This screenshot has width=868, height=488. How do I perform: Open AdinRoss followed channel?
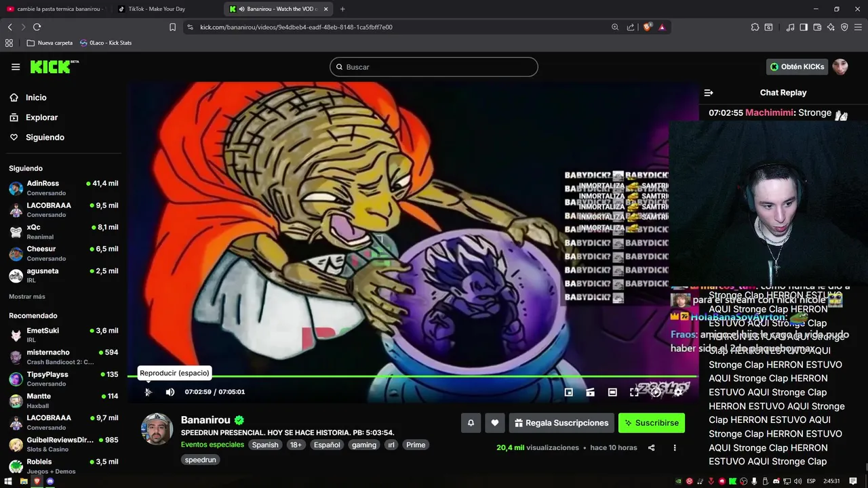point(63,188)
